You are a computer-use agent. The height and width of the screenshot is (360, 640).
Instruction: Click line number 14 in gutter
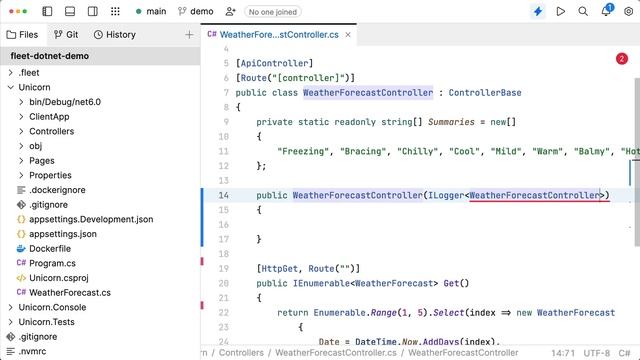223,195
